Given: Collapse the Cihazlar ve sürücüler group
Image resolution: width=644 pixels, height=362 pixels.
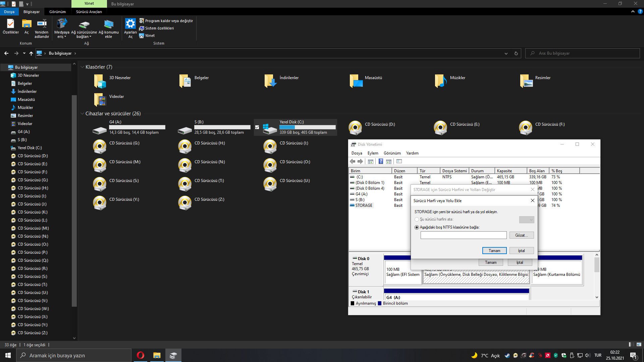Looking at the screenshot, I should tap(82, 114).
